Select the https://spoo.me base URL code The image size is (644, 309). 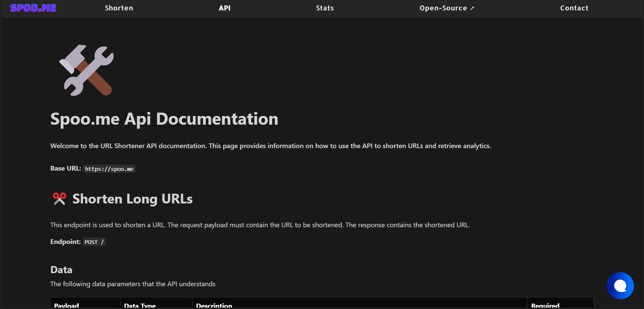(109, 169)
